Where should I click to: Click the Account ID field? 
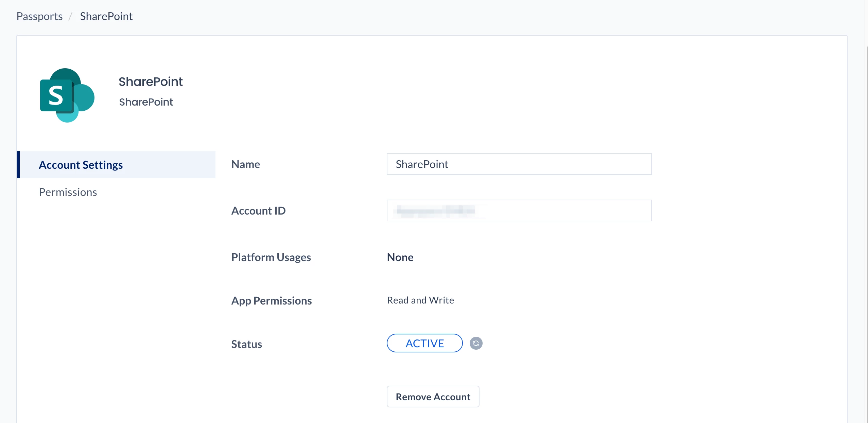point(519,211)
